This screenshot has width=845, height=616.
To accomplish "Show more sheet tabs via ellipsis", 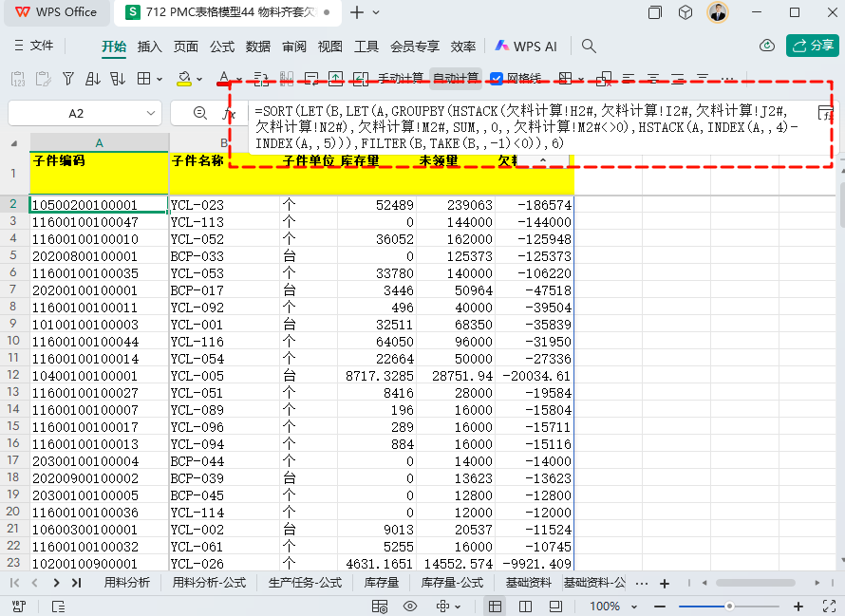I will pos(641,583).
